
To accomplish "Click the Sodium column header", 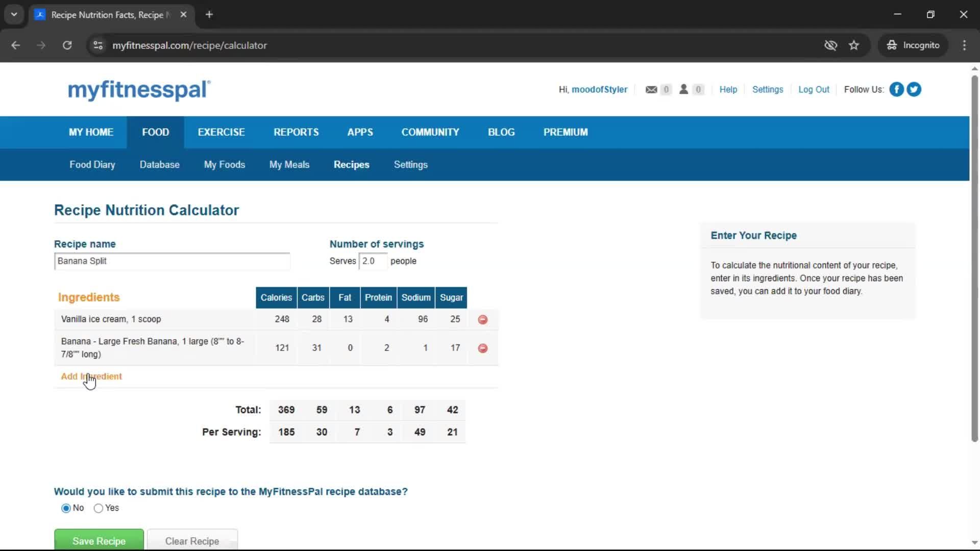I will (416, 297).
